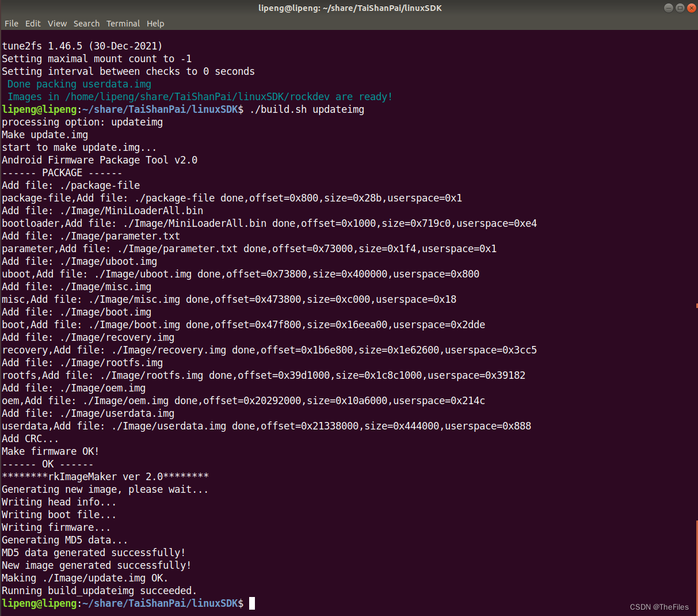Screen dimensions: 698x616
Task: Click the 'bootloader,Add file' done line
Action: point(269,223)
